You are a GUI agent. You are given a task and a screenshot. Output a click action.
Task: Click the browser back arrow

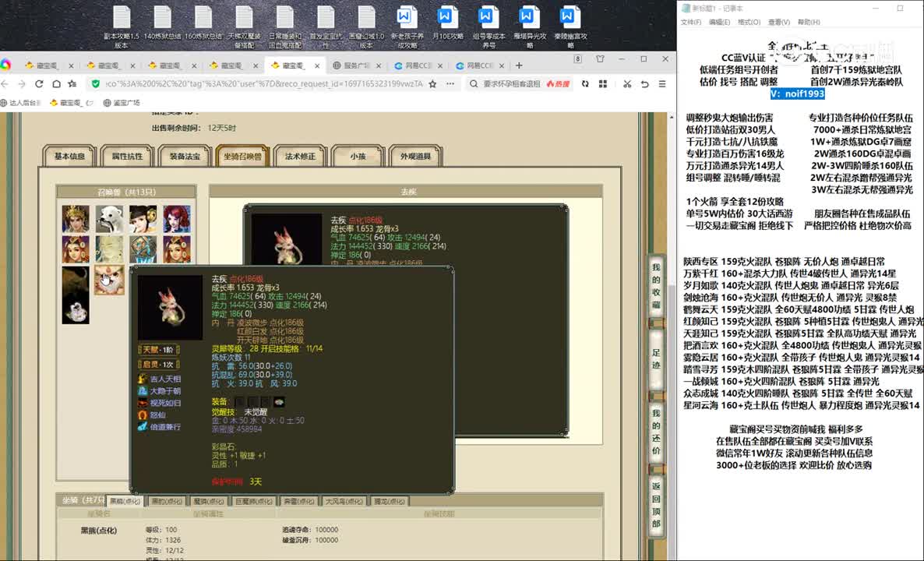[5, 83]
